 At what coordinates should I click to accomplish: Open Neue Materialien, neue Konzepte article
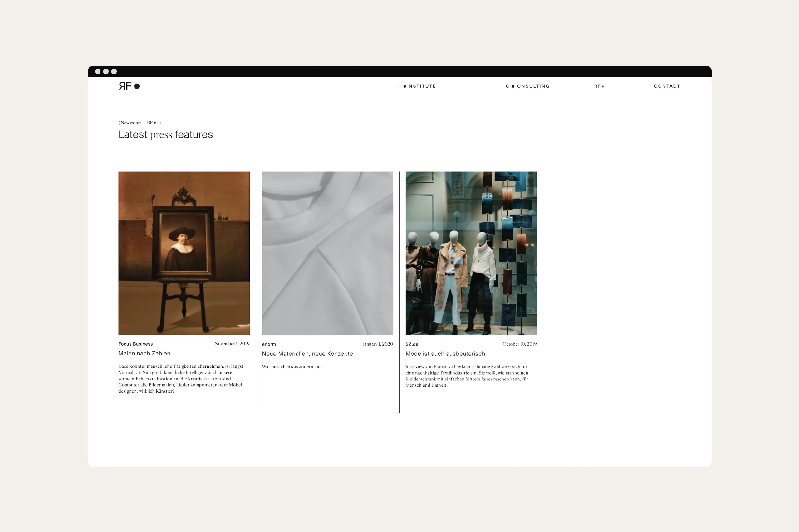pos(307,354)
